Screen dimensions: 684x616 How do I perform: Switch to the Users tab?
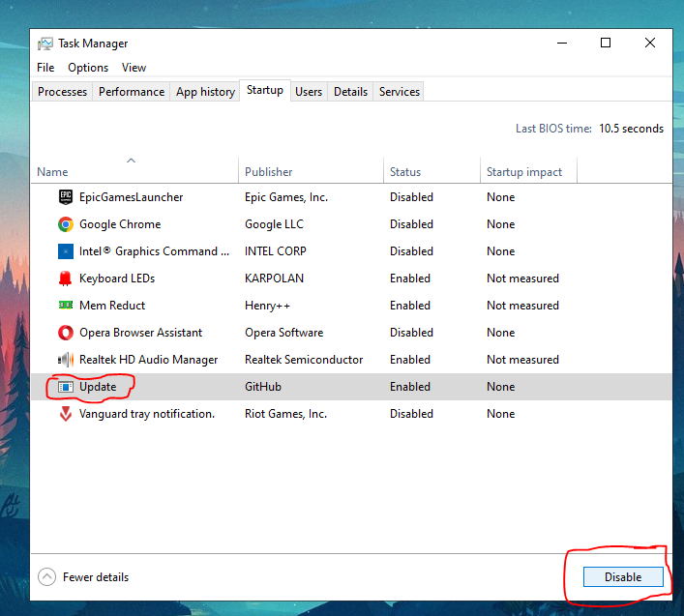[x=309, y=92]
